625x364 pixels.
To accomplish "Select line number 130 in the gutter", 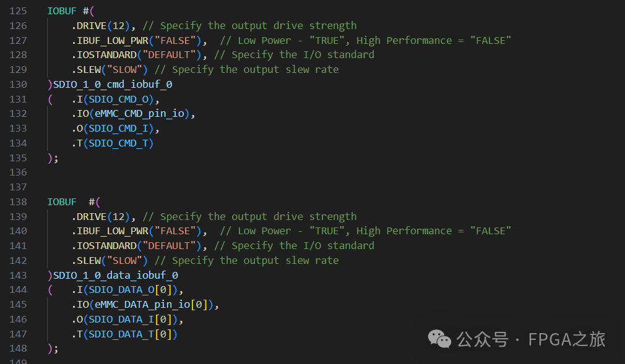I will point(19,84).
